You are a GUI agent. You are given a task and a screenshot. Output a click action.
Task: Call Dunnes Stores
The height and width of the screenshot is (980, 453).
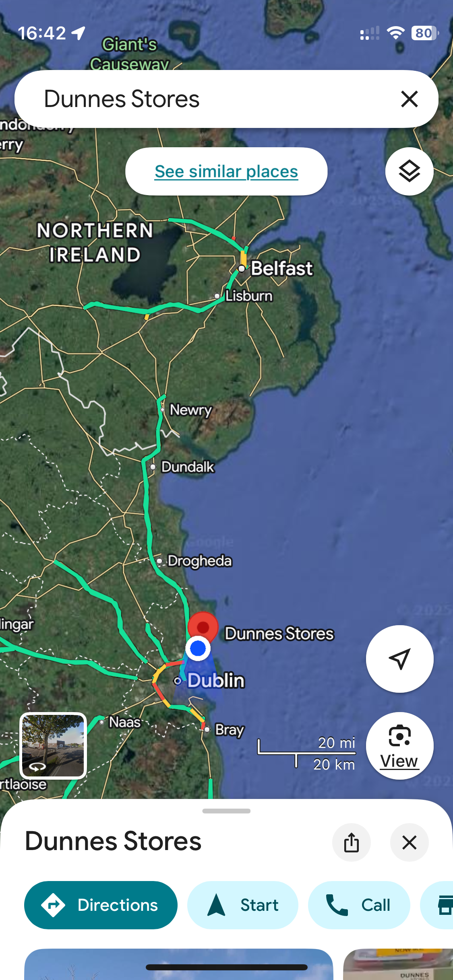359,905
